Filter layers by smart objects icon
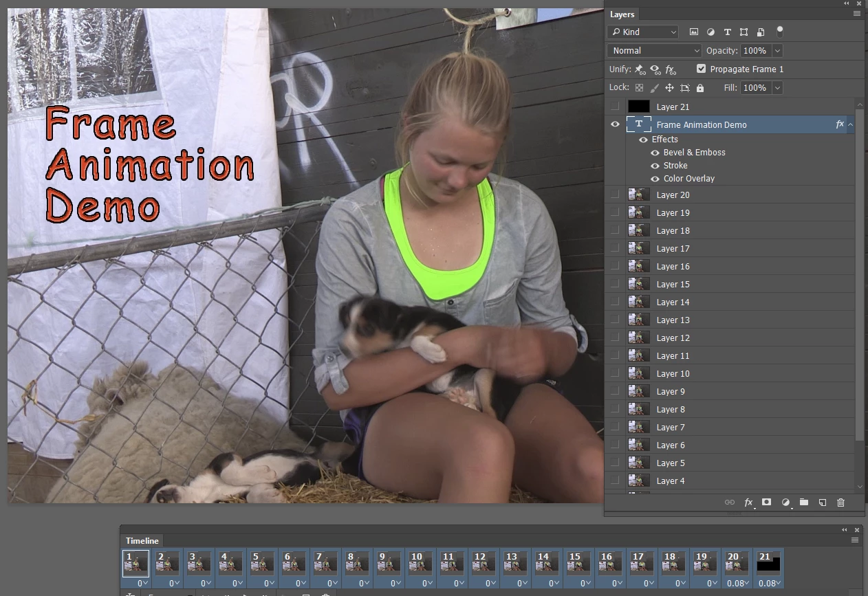The image size is (868, 596). coord(760,32)
